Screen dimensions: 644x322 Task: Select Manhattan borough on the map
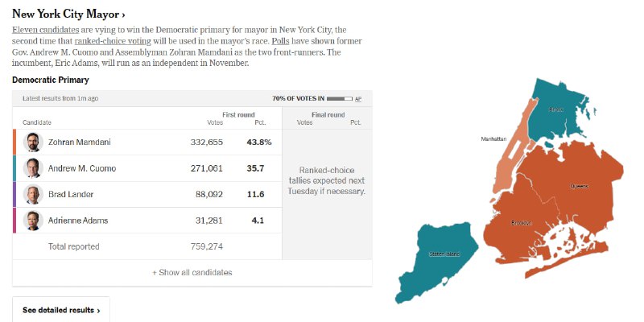pyautogui.click(x=513, y=150)
